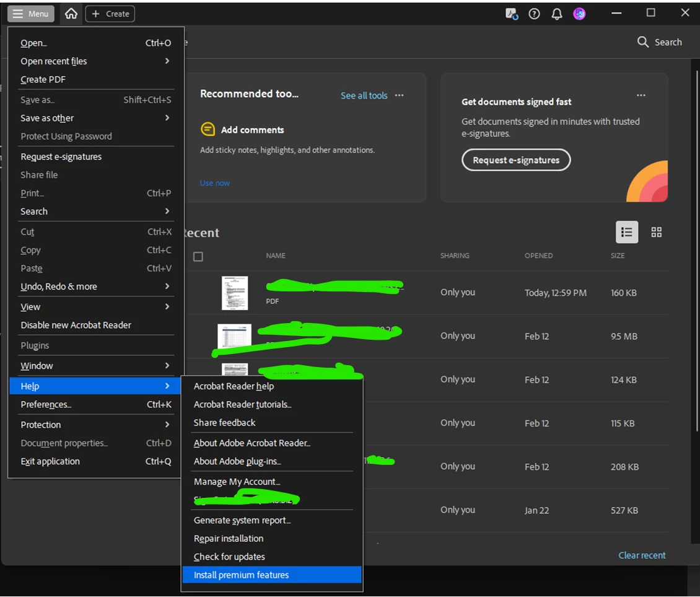Click the Search magnifier icon

pos(643,42)
